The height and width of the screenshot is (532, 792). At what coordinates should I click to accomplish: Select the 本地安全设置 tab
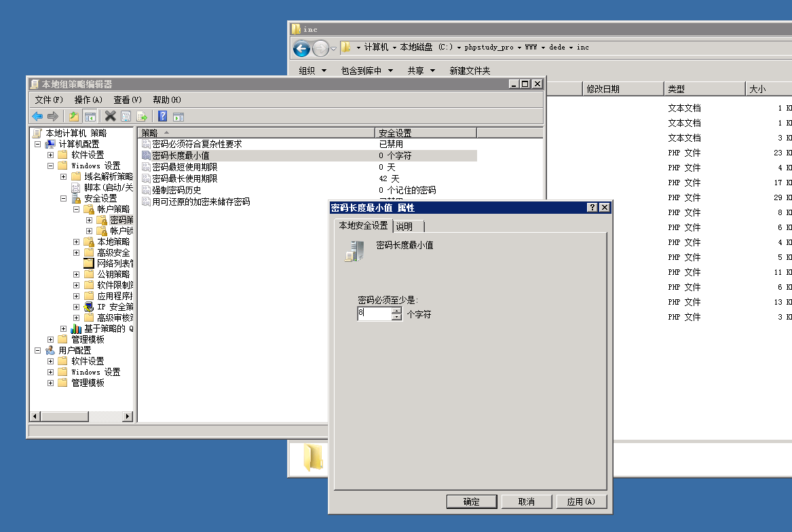click(x=363, y=225)
